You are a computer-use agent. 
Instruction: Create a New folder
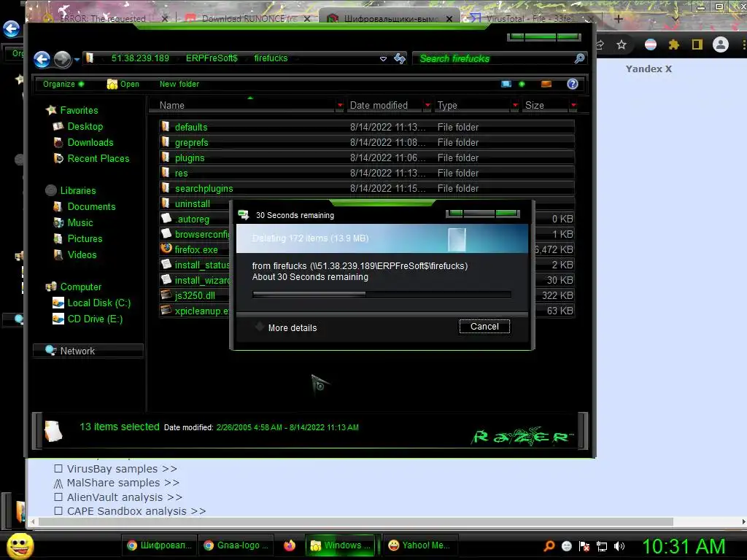pos(179,84)
